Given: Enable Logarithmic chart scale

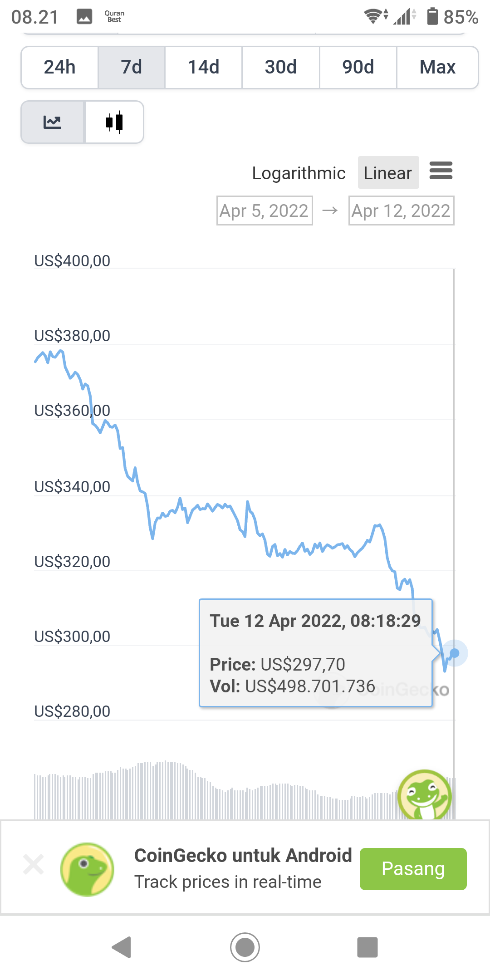Looking at the screenshot, I should click(299, 173).
